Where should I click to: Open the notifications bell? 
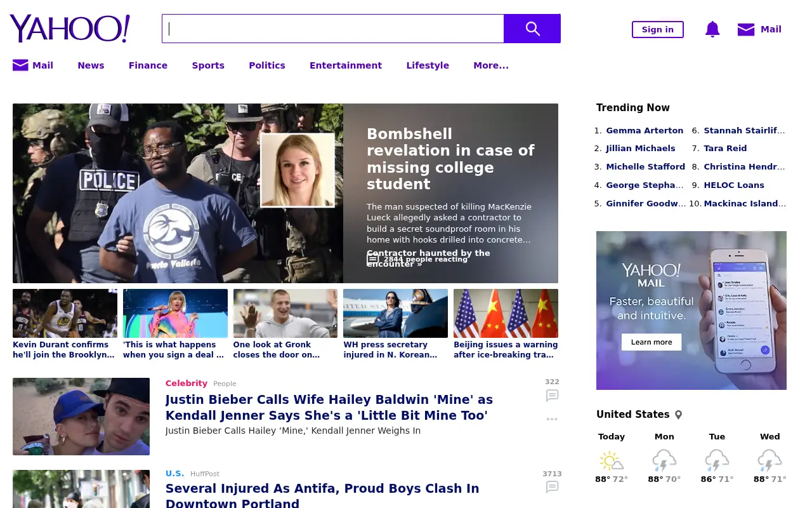712,29
